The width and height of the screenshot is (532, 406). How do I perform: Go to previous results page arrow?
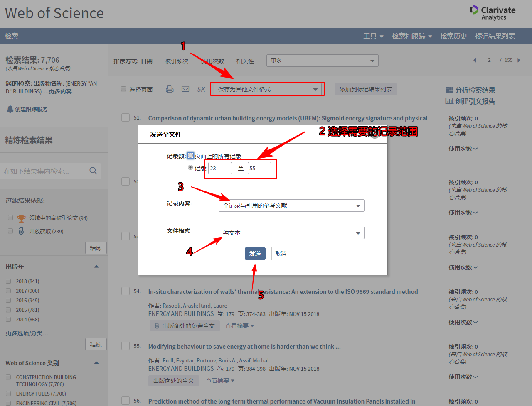point(475,60)
